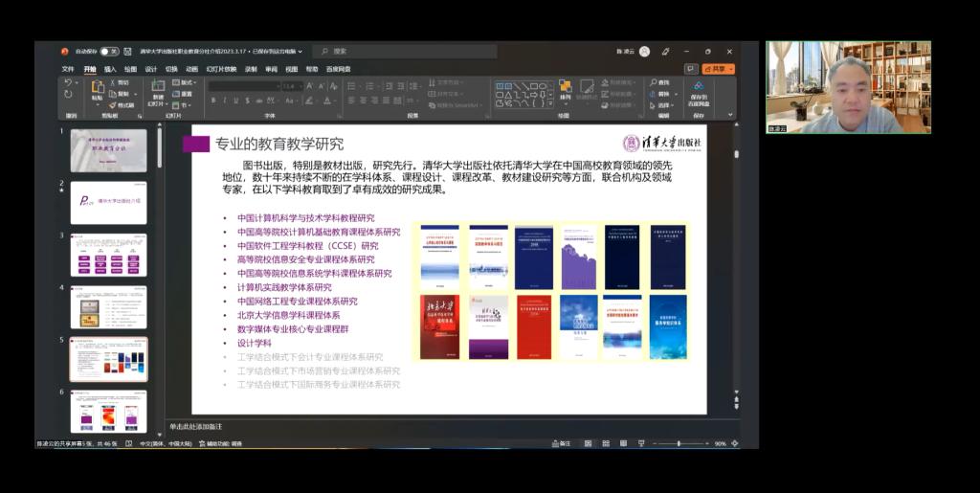980x493 pixels.
Task: Click the orange Share (共享) button
Action: (x=718, y=69)
